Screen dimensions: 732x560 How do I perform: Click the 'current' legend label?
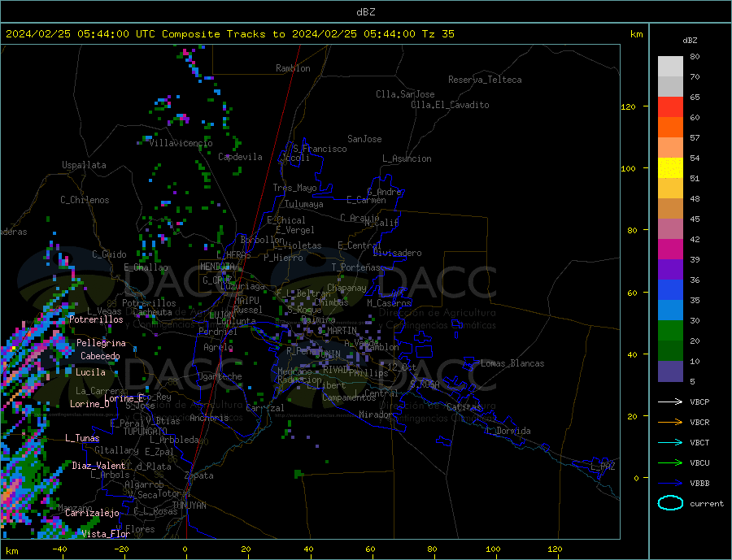pos(707,504)
